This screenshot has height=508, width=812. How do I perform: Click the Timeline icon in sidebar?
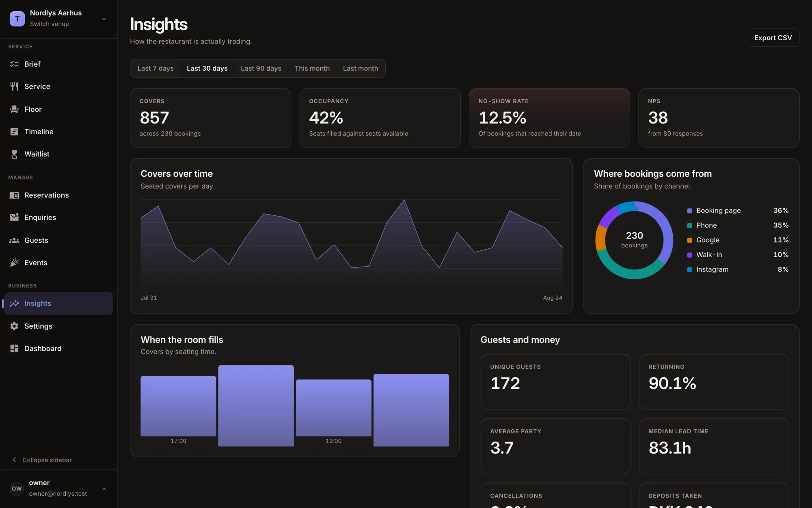click(14, 131)
